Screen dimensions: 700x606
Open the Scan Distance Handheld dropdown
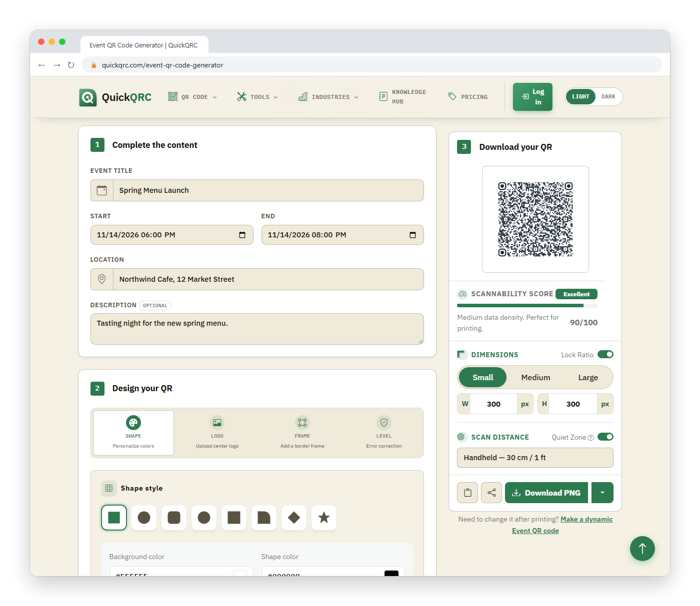pyautogui.click(x=535, y=458)
